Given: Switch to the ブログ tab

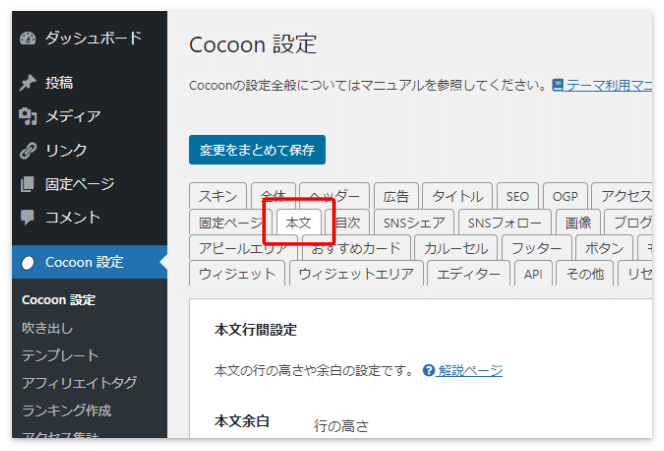Looking at the screenshot, I should [628, 222].
